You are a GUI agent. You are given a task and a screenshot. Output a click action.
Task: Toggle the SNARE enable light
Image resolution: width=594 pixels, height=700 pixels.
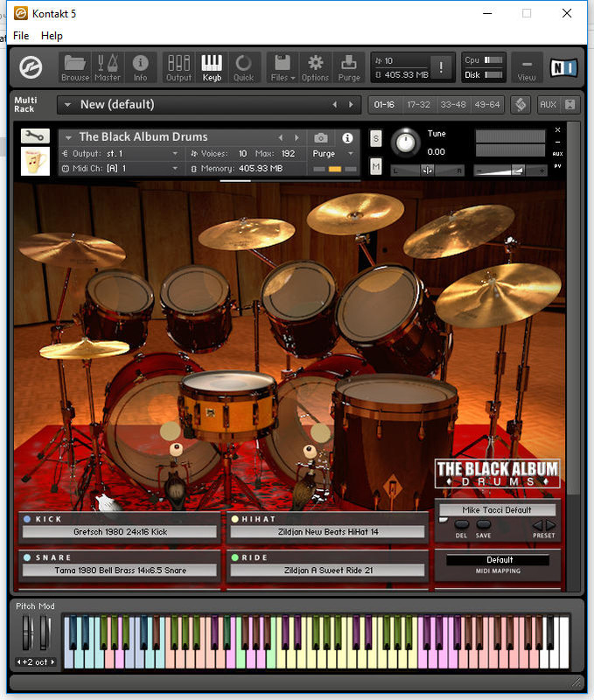click(x=27, y=557)
